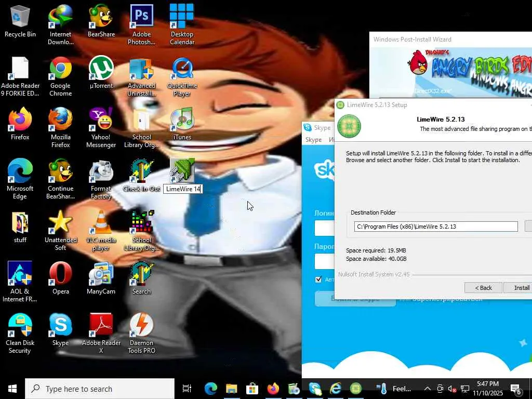Click the taskbar search box
The height and width of the screenshot is (399, 532).
100,389
